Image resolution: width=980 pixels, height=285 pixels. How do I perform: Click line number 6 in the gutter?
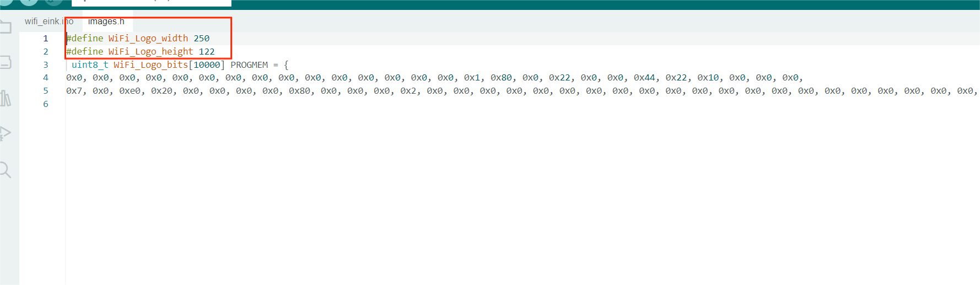click(x=46, y=104)
